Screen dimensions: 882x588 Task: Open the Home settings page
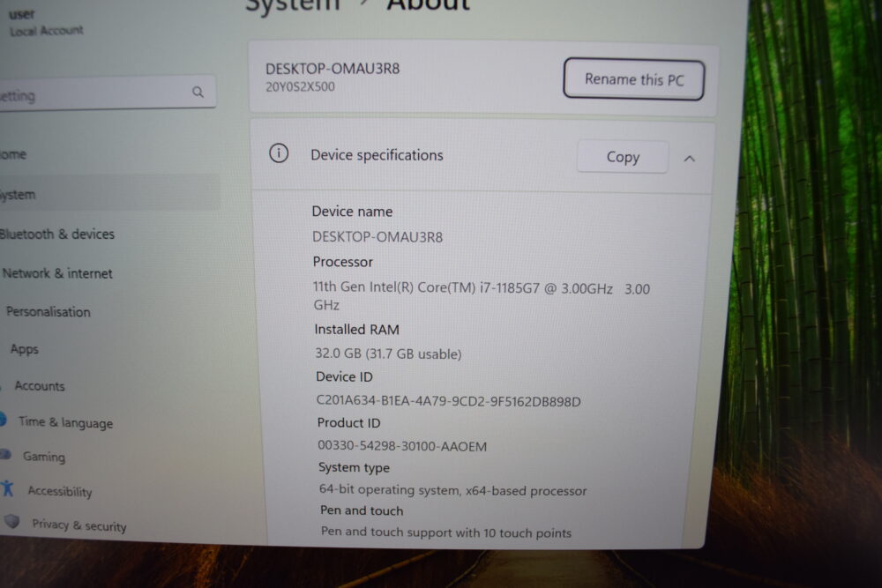(13, 154)
